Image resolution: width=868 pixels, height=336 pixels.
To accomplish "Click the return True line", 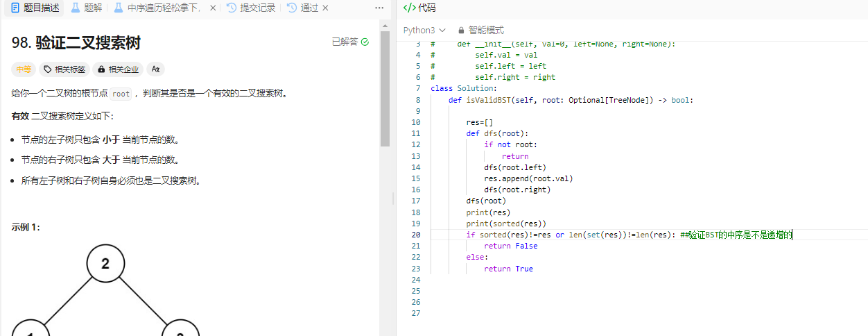I will (x=508, y=269).
